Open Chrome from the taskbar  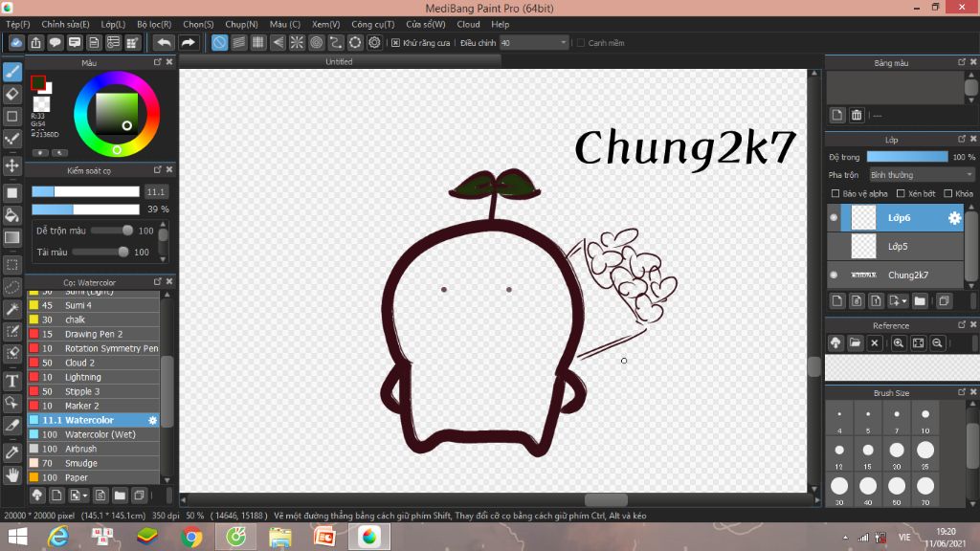pyautogui.click(x=191, y=537)
